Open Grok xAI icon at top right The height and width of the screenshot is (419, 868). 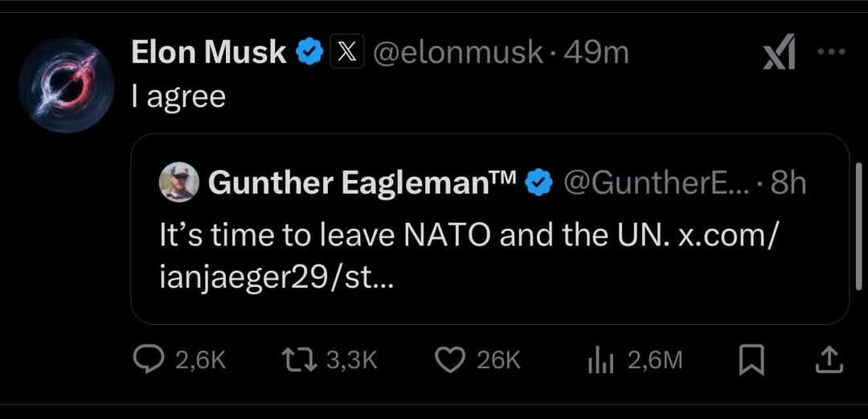(780, 55)
